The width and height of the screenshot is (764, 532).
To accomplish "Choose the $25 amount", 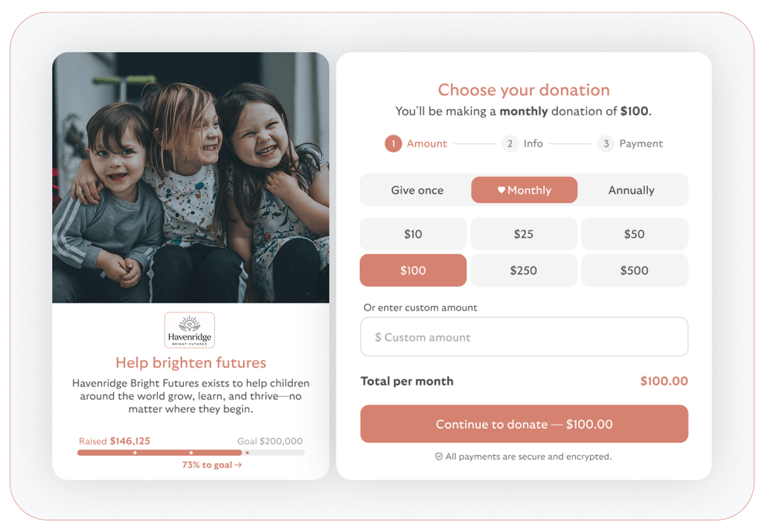I will 524,234.
